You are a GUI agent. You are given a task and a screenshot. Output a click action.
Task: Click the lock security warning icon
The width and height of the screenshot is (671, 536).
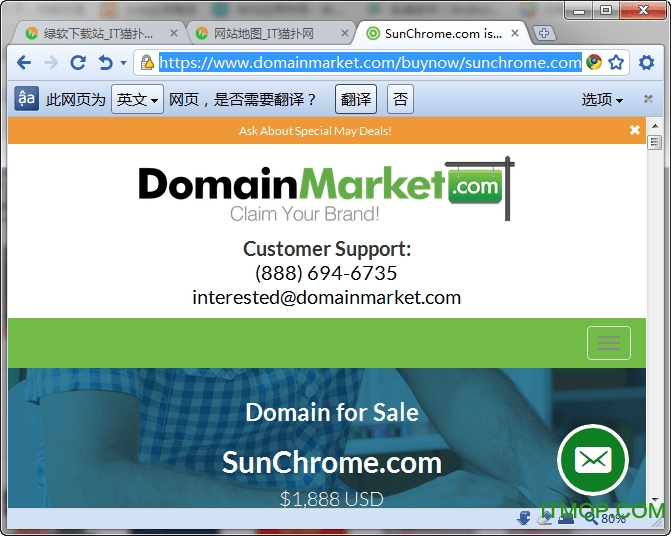pos(147,62)
